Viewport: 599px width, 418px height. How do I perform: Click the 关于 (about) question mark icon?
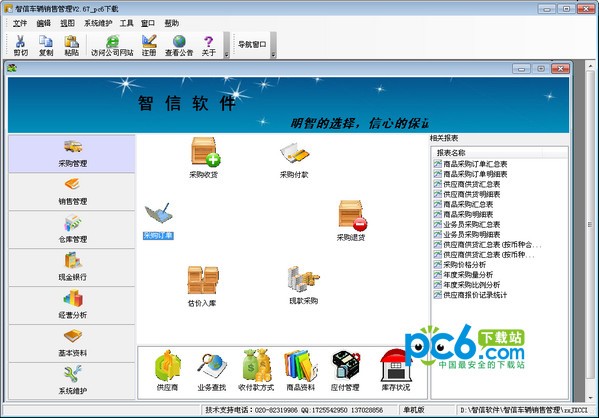point(209,45)
